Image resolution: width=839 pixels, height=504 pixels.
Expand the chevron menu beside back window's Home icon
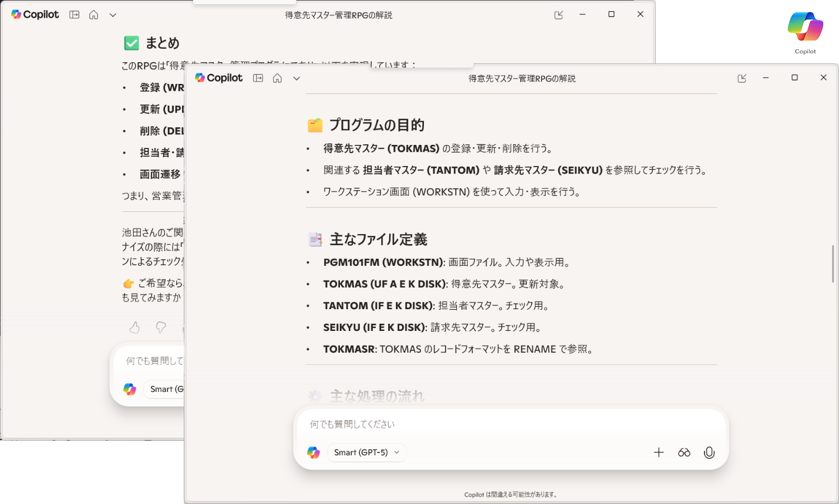pos(113,15)
